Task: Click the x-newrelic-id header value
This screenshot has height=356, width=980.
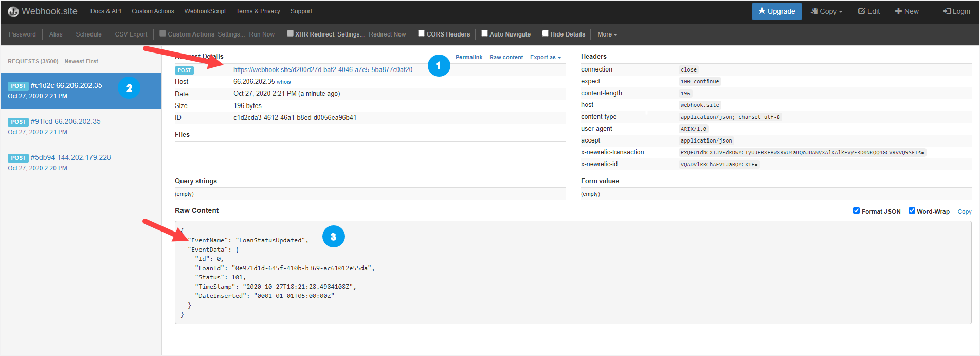Action: click(x=719, y=165)
